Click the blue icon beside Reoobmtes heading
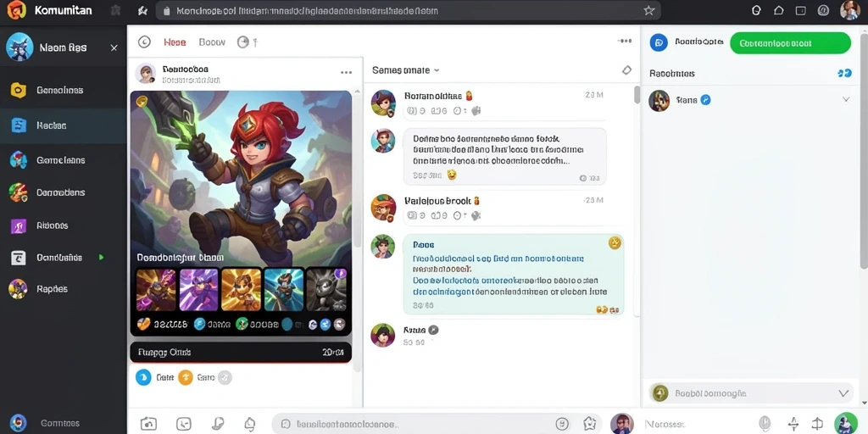The height and width of the screenshot is (434, 868). pyautogui.click(x=844, y=73)
